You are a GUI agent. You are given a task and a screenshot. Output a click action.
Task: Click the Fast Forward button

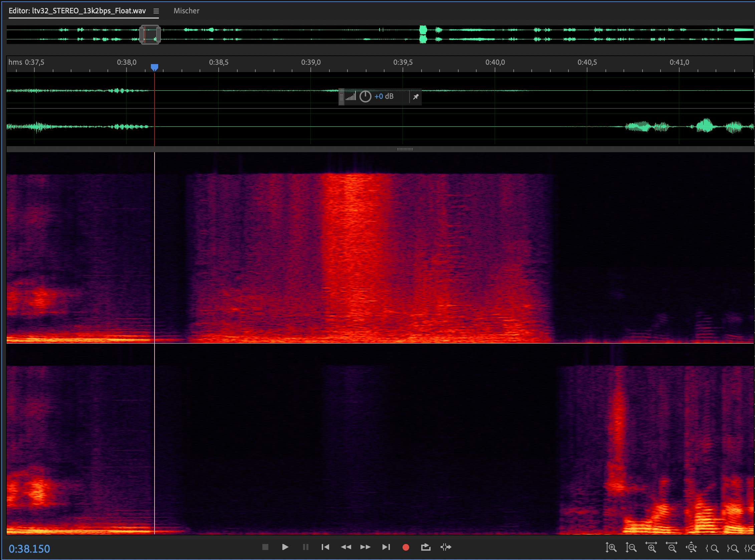tap(365, 547)
